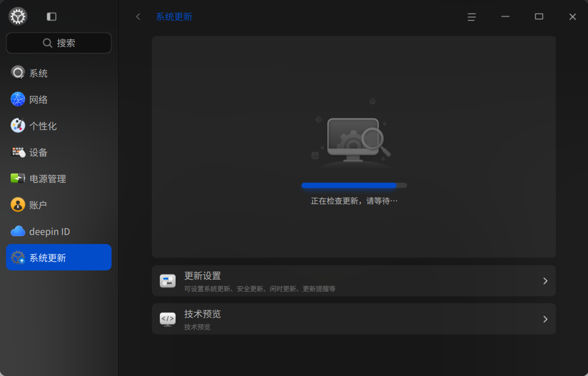Image resolution: width=588 pixels, height=376 pixels.
Task: Expand 更新设置 with its chevron
Action: coord(545,281)
